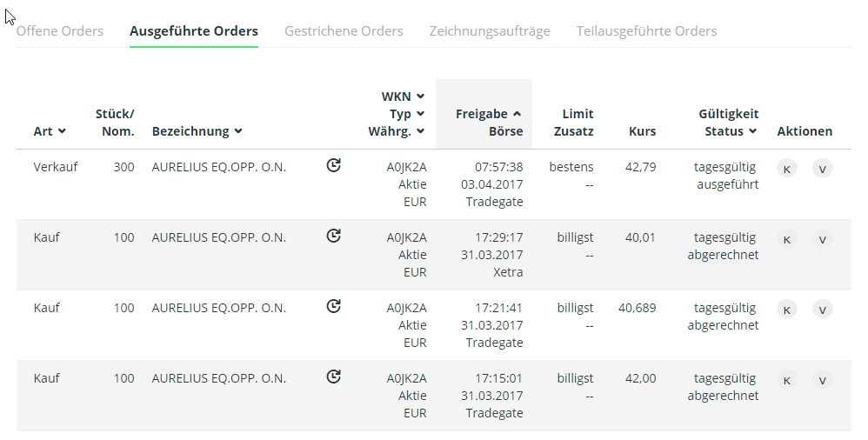The height and width of the screenshot is (440, 868).
Task: Open the Zeichnungsaufträge tab
Action: [490, 31]
